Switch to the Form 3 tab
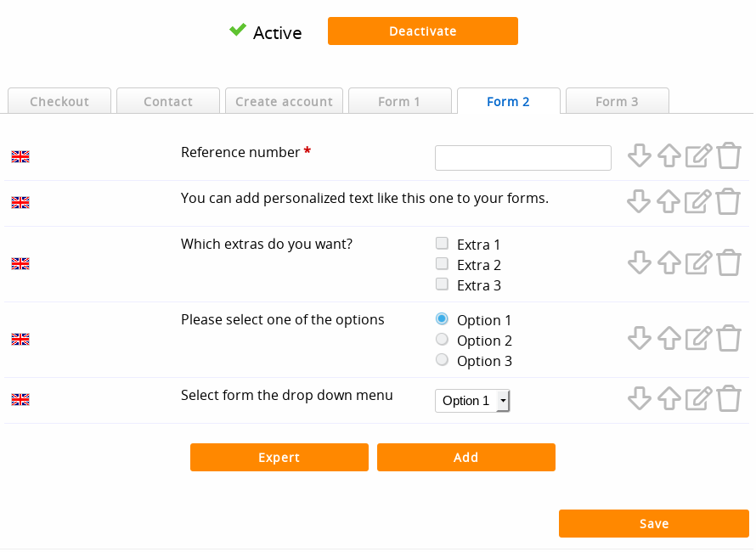 click(x=617, y=101)
